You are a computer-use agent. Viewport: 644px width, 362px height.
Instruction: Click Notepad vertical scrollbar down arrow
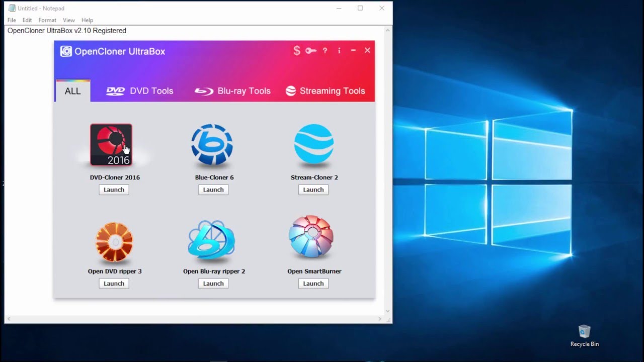coord(387,311)
